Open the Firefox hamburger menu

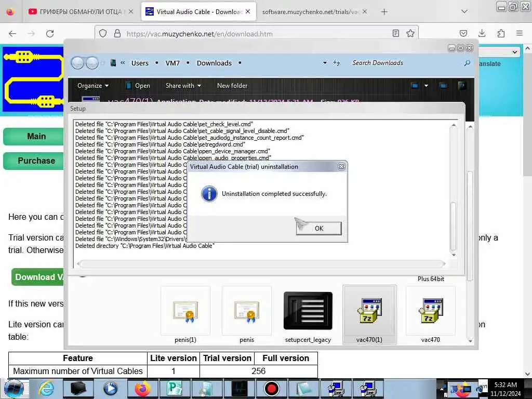[520, 33]
